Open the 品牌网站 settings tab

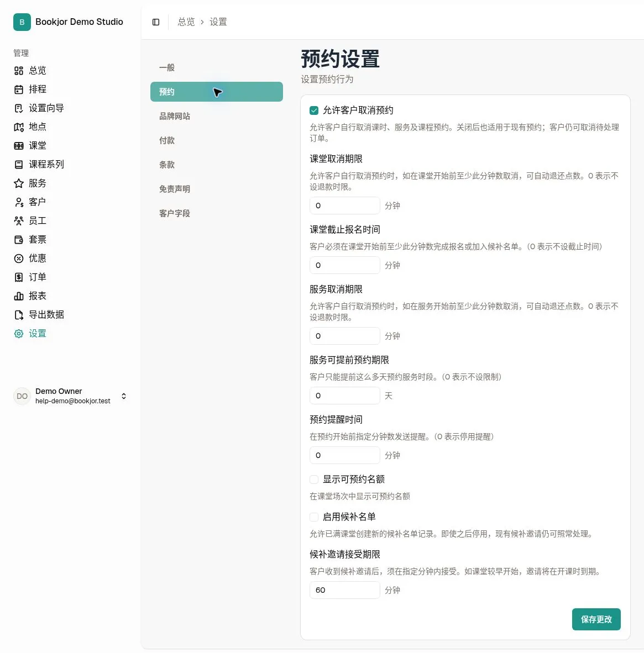coord(216,116)
